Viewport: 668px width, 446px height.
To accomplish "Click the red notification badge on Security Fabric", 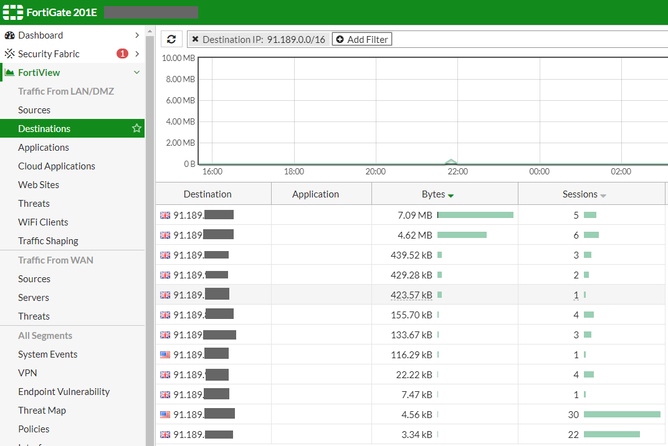I will coord(122,54).
